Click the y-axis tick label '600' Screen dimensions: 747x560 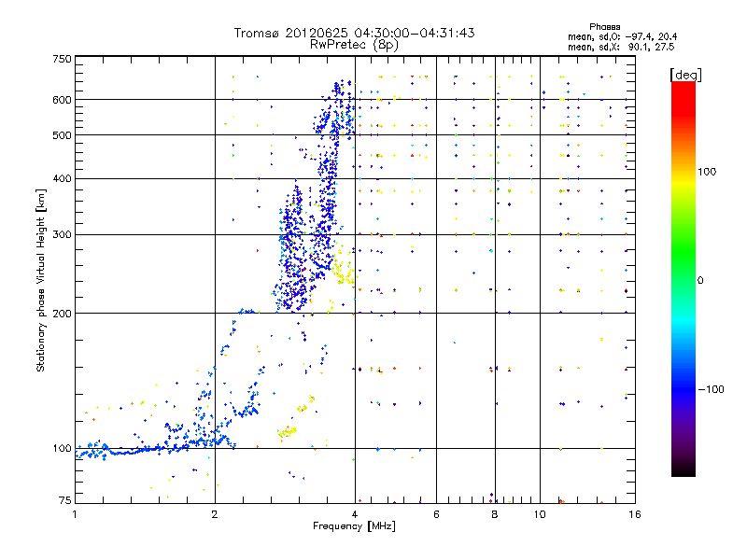(62, 100)
